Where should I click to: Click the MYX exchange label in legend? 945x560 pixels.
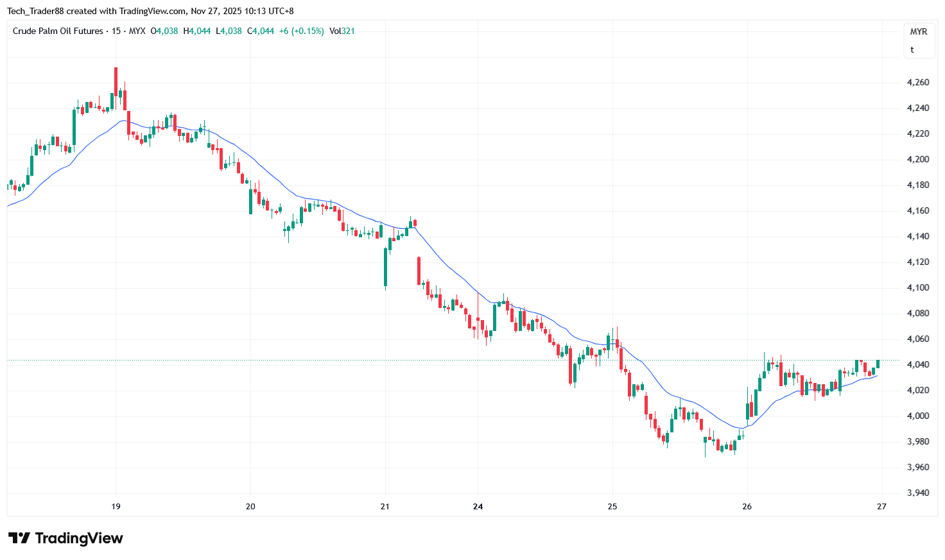[137, 31]
